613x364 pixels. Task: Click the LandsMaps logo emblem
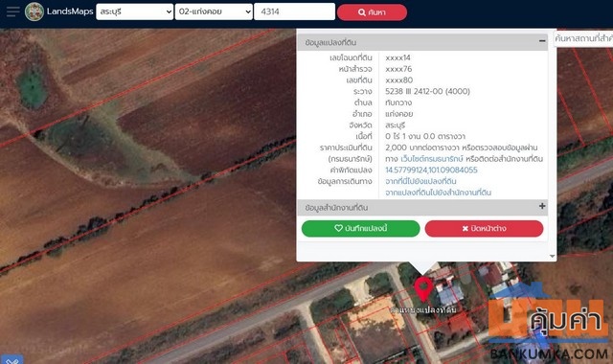(x=34, y=11)
